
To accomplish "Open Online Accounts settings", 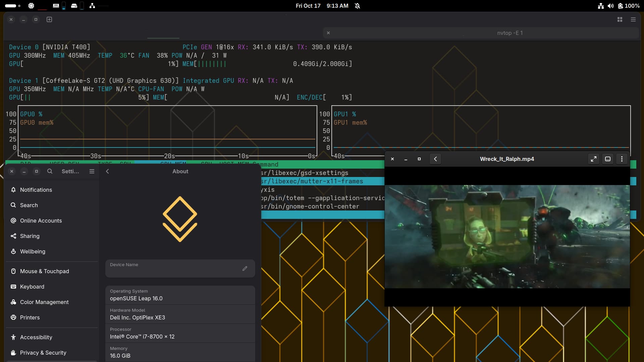I will tap(41, 221).
